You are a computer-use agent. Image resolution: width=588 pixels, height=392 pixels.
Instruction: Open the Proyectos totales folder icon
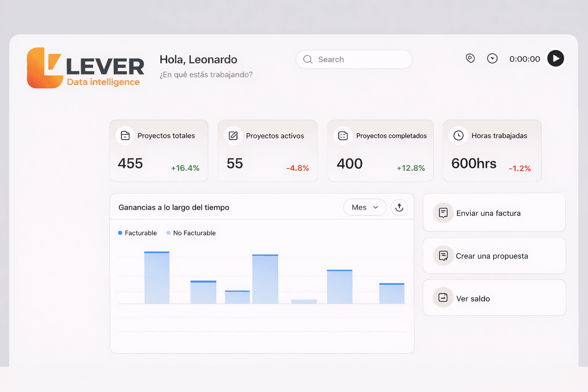point(125,136)
